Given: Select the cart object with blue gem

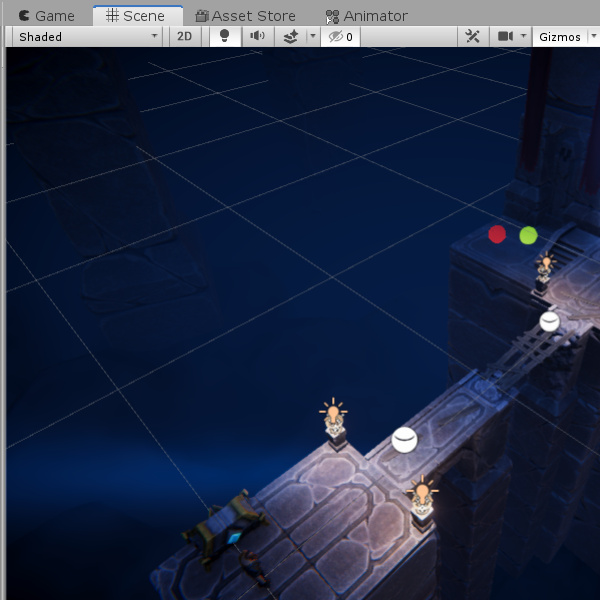Looking at the screenshot, I should pos(225,526).
